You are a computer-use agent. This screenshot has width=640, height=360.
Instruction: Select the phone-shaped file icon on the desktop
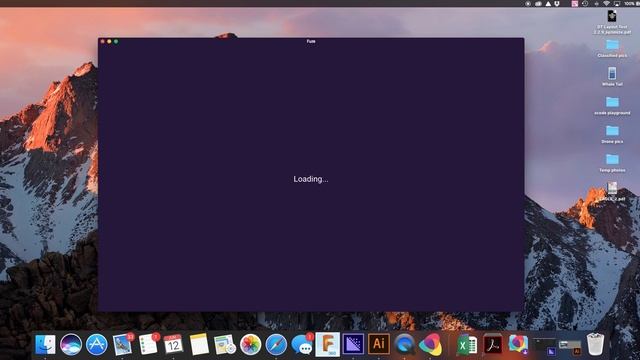click(x=612, y=76)
